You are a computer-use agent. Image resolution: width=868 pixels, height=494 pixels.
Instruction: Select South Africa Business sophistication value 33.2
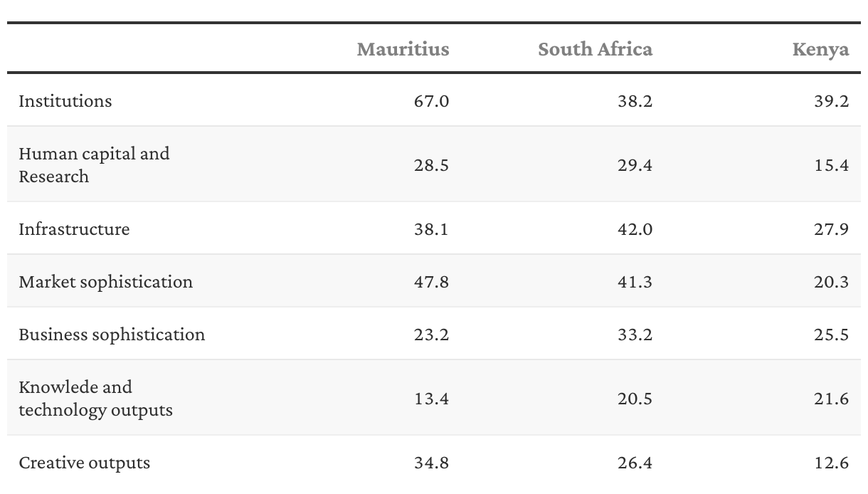(635, 335)
